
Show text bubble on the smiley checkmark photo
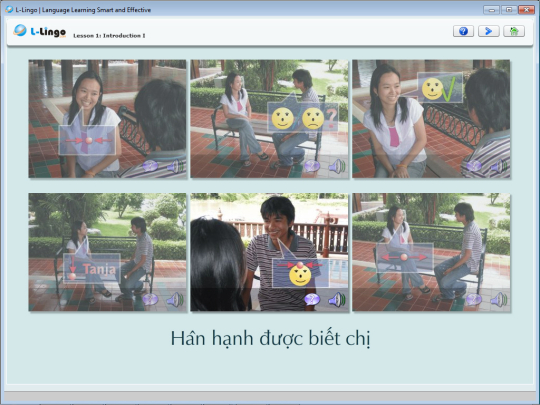click(474, 166)
